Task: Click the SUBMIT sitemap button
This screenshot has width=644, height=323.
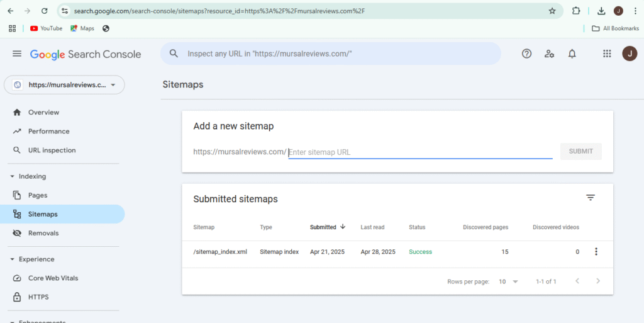Action: (580, 151)
